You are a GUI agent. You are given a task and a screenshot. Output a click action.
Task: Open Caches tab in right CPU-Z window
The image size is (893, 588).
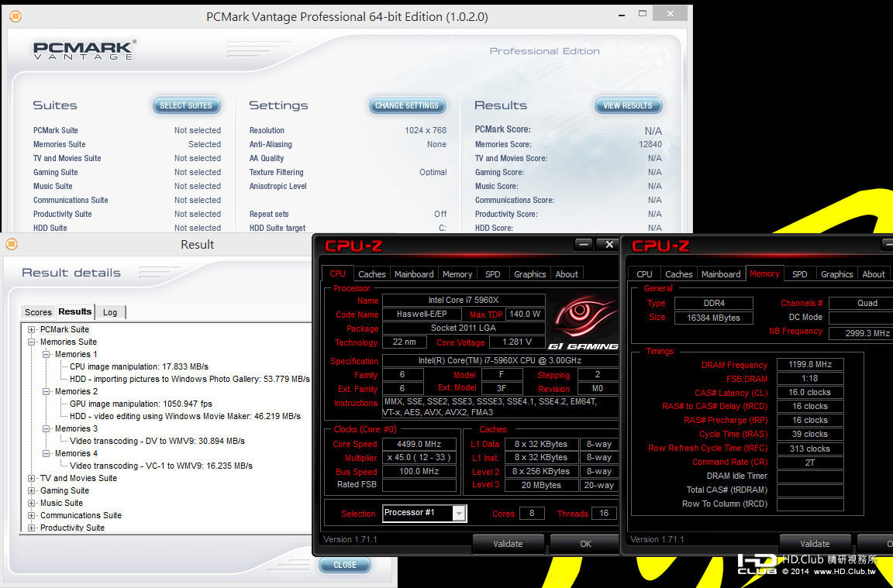[679, 274]
